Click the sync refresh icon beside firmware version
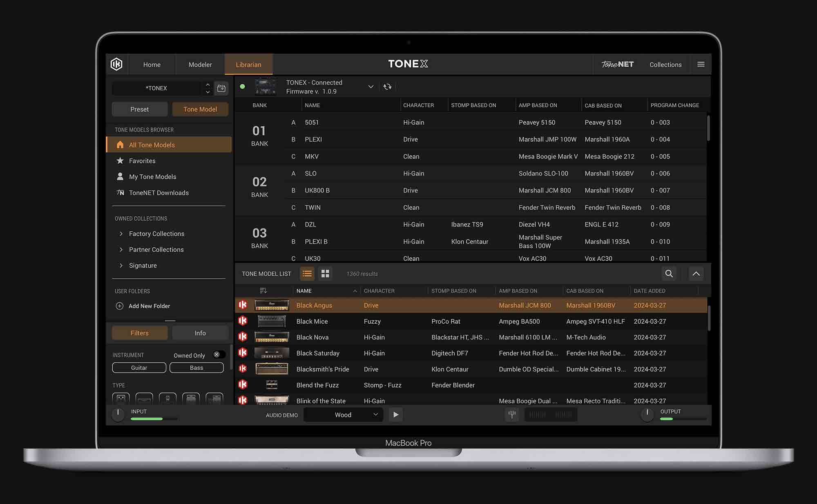Screen dimensions: 817x504 [387, 87]
